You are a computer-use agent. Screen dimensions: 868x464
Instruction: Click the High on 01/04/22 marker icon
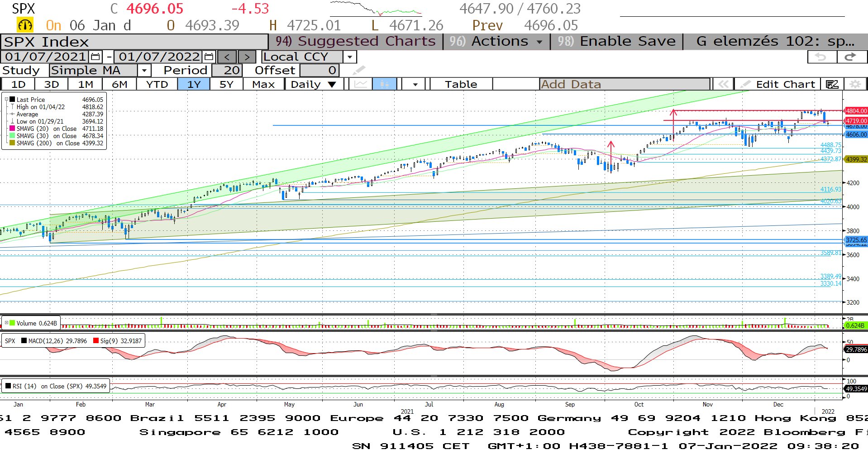12,107
